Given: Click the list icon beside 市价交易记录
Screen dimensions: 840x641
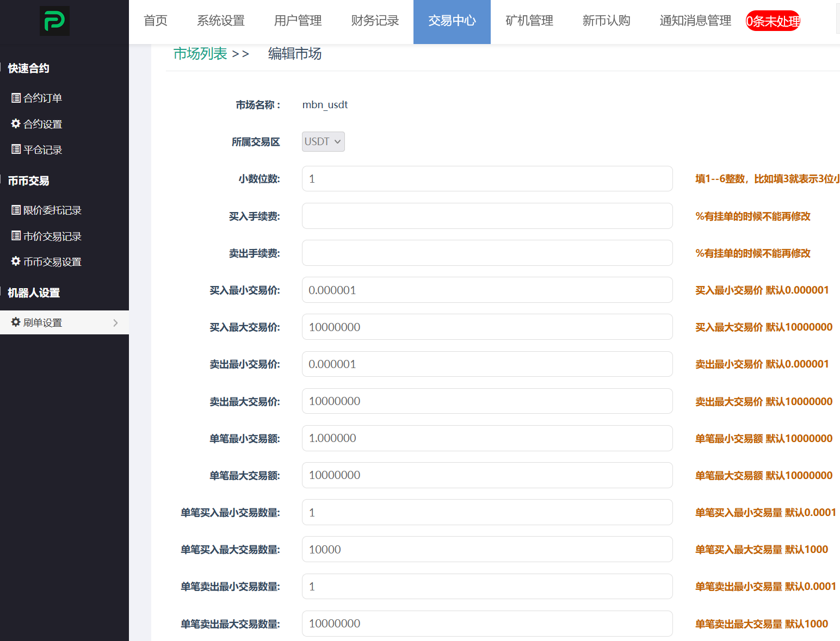Looking at the screenshot, I should pos(16,235).
